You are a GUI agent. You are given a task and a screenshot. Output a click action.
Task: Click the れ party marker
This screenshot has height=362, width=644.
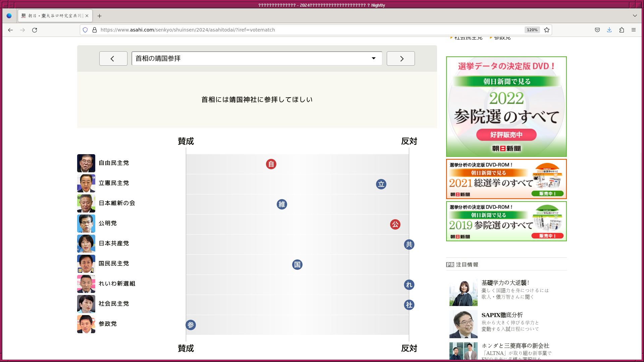tap(409, 285)
